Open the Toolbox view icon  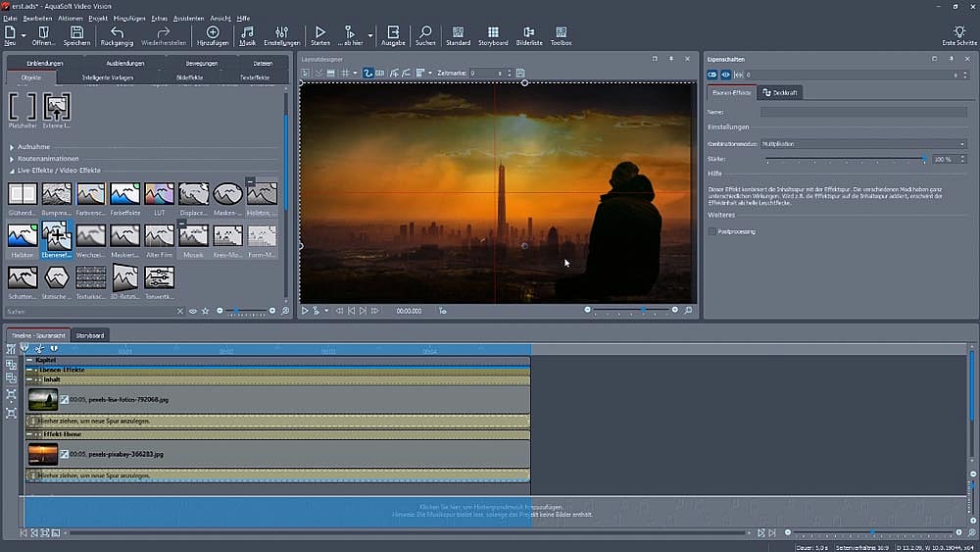tap(561, 36)
